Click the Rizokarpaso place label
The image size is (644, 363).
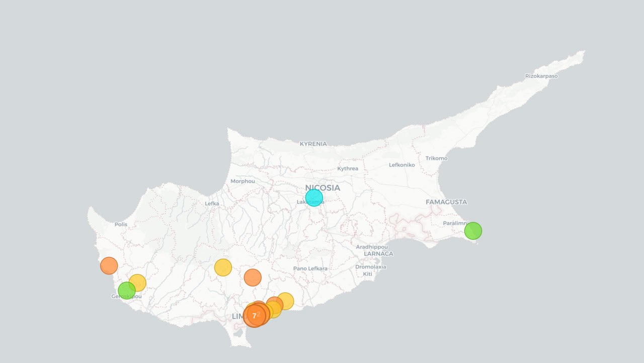[x=541, y=76]
